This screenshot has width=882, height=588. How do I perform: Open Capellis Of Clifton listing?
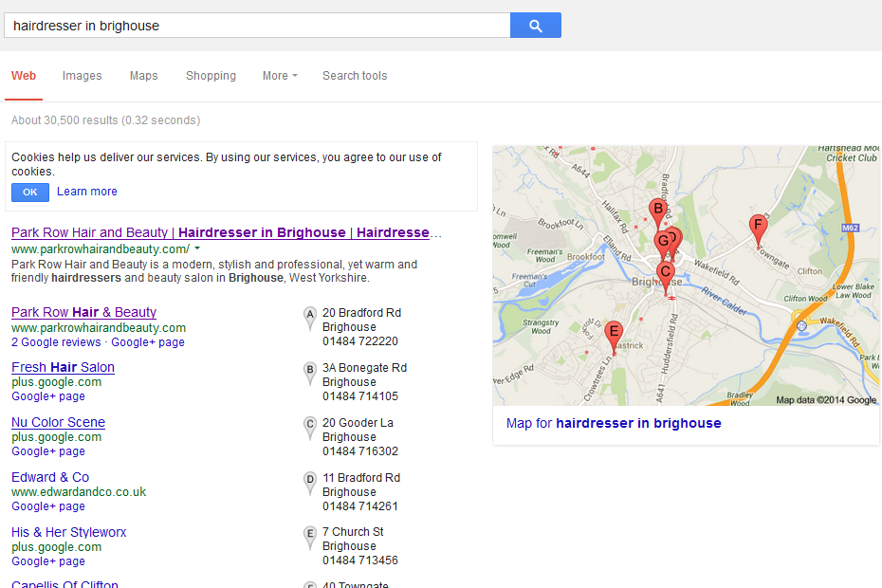click(x=64, y=584)
